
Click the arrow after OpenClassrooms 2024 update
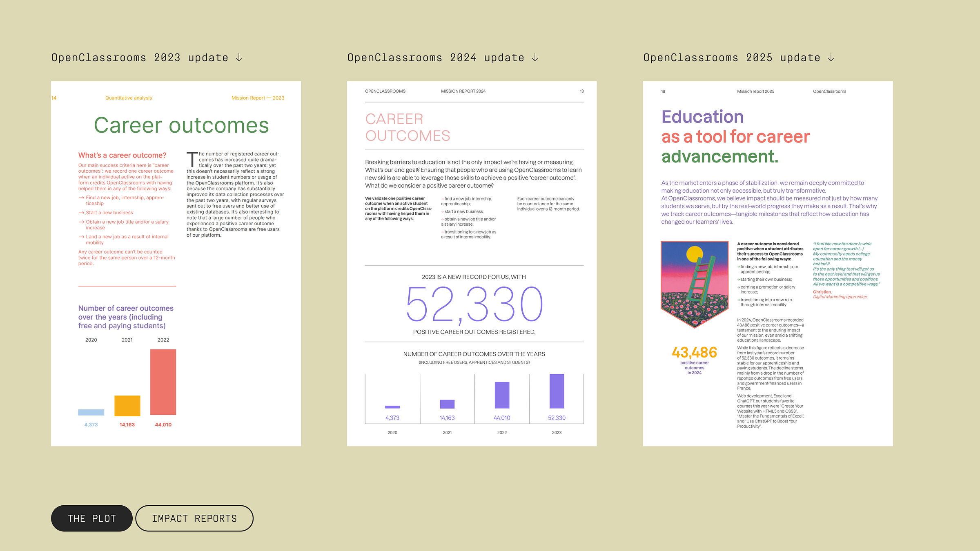[x=535, y=58]
